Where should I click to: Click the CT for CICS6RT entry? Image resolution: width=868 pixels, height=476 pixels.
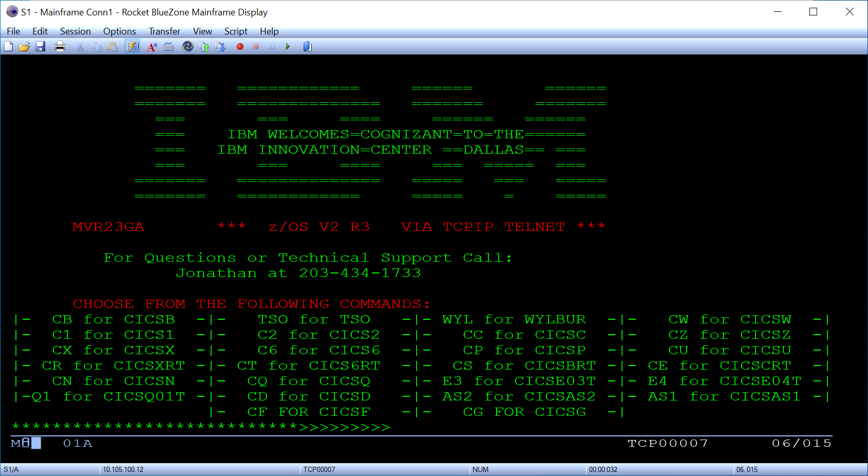coord(309,366)
